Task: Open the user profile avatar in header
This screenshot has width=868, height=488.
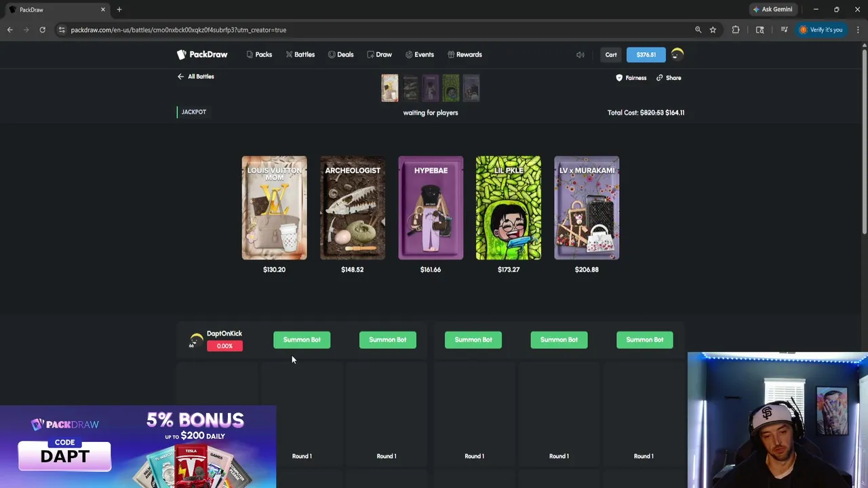Action: (x=677, y=55)
